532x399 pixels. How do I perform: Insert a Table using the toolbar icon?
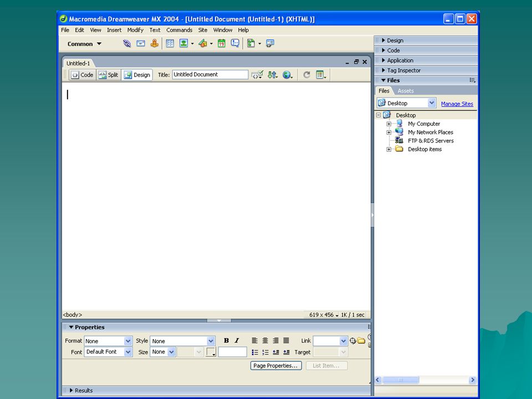(170, 43)
